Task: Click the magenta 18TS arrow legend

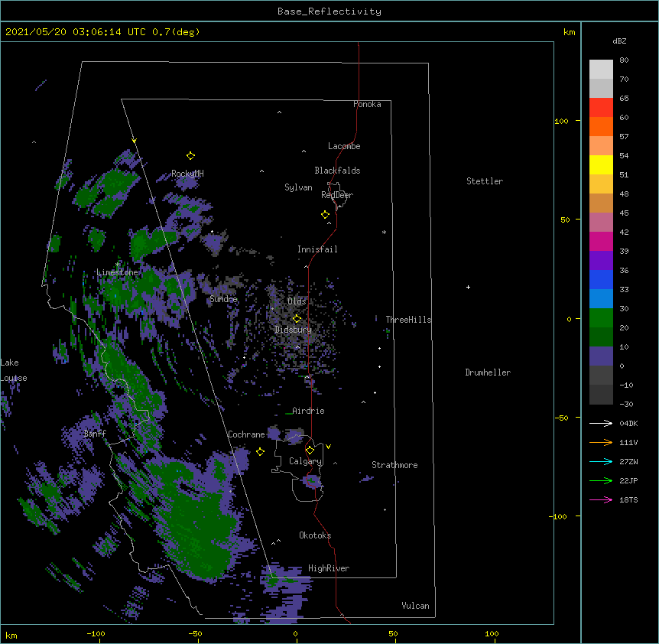Action: click(601, 499)
